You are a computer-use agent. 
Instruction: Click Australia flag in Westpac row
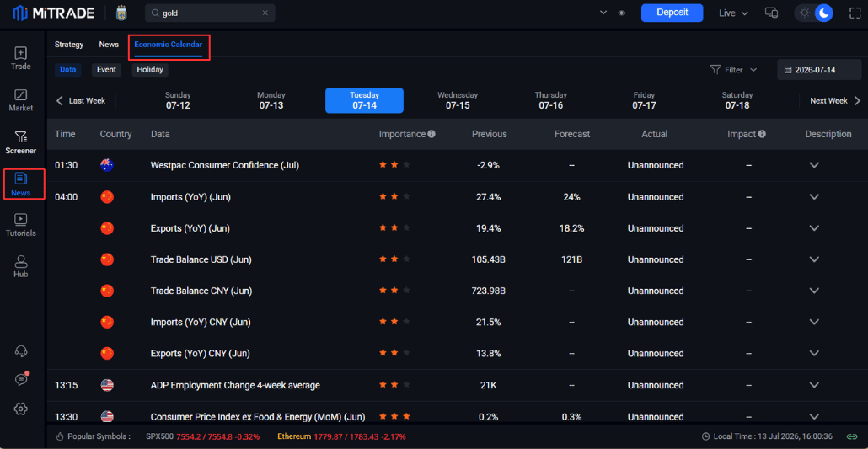[107, 165]
